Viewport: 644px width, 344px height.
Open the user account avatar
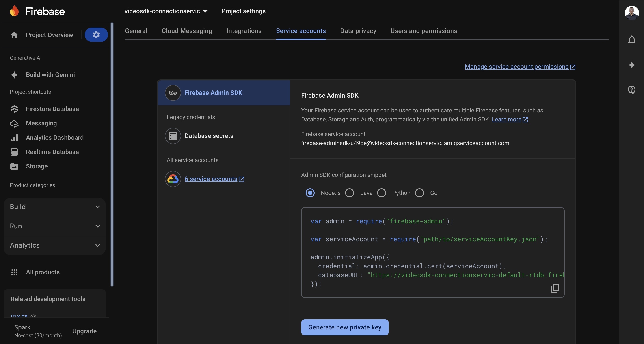[x=632, y=13]
